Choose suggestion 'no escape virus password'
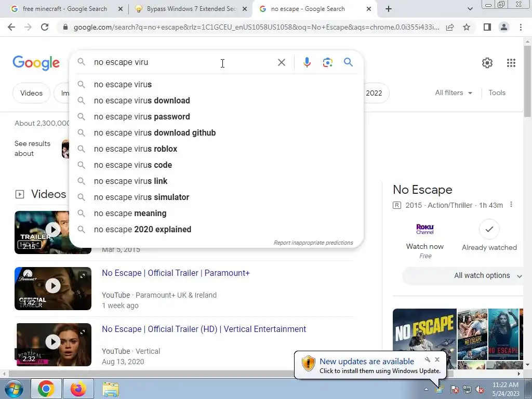The height and width of the screenshot is (399, 532). 216,117
